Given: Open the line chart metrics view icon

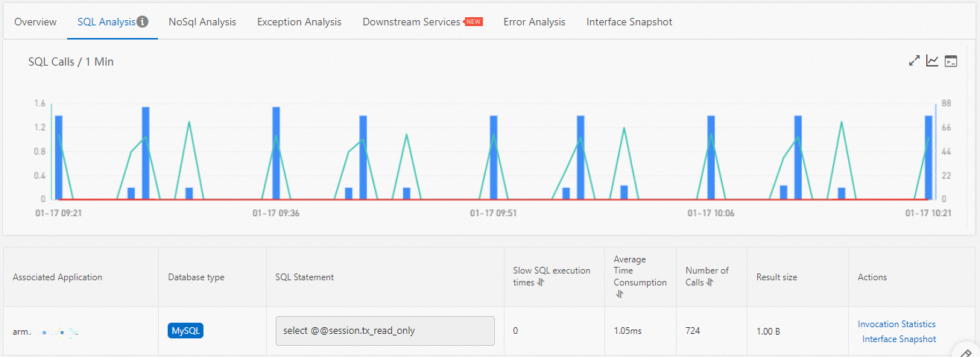Looking at the screenshot, I should [x=932, y=61].
